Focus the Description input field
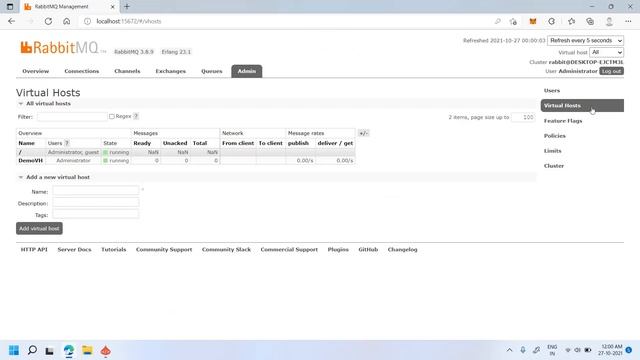Image resolution: width=640 pixels, height=360 pixels. tap(96, 202)
